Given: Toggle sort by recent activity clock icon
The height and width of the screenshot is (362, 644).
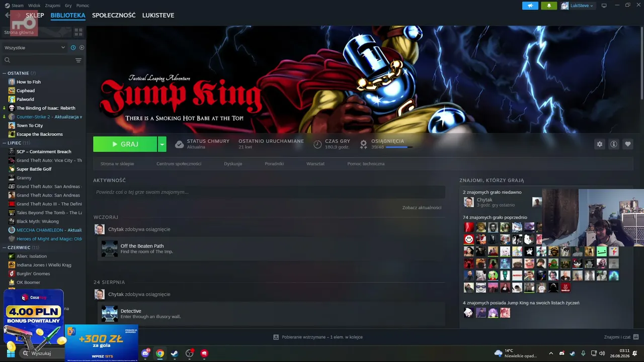Looking at the screenshot, I should tap(73, 47).
